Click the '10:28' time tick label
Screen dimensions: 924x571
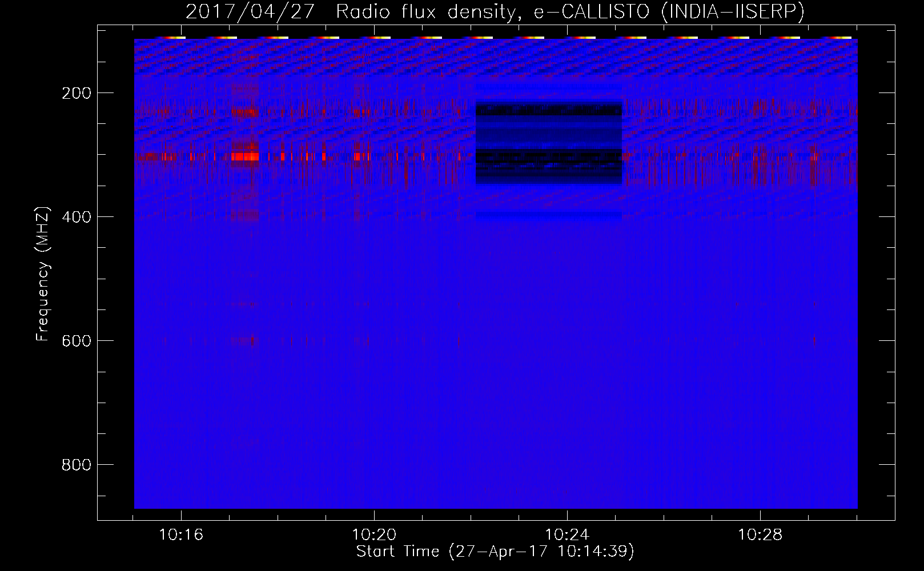(760, 535)
